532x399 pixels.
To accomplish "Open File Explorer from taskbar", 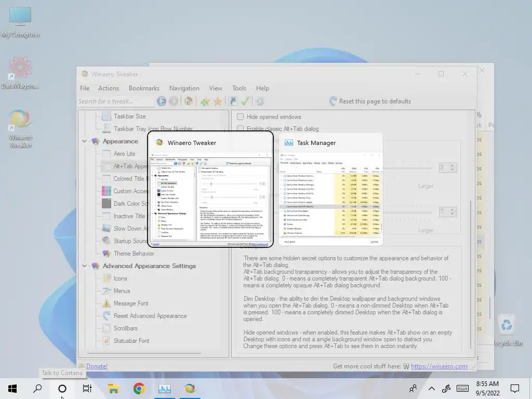I will tap(113, 389).
